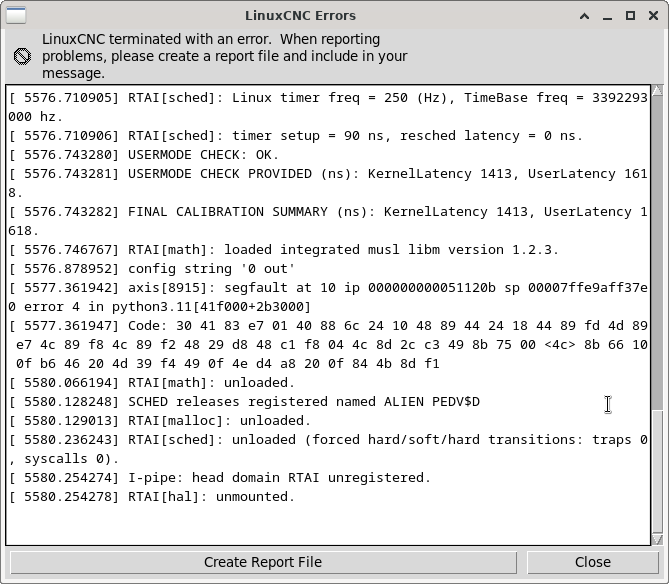Click the 'USERMODE CHECK: OK.' log line

[x=144, y=155]
